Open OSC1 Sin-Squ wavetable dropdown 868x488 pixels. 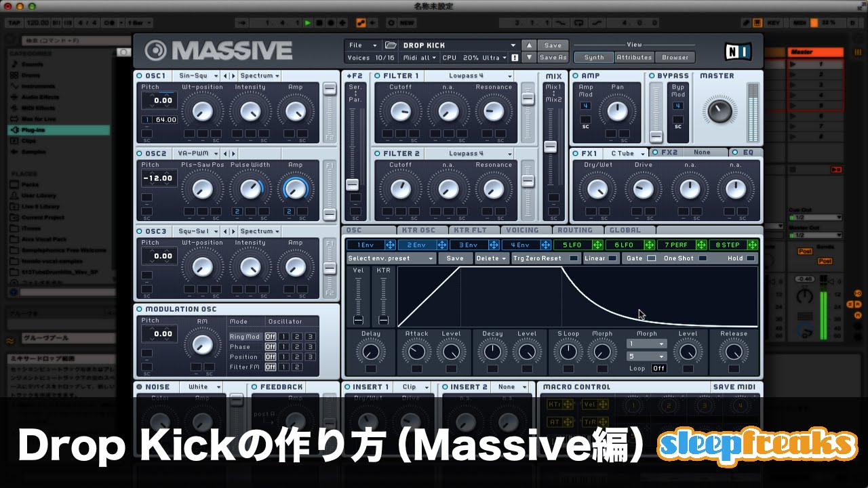tap(197, 76)
